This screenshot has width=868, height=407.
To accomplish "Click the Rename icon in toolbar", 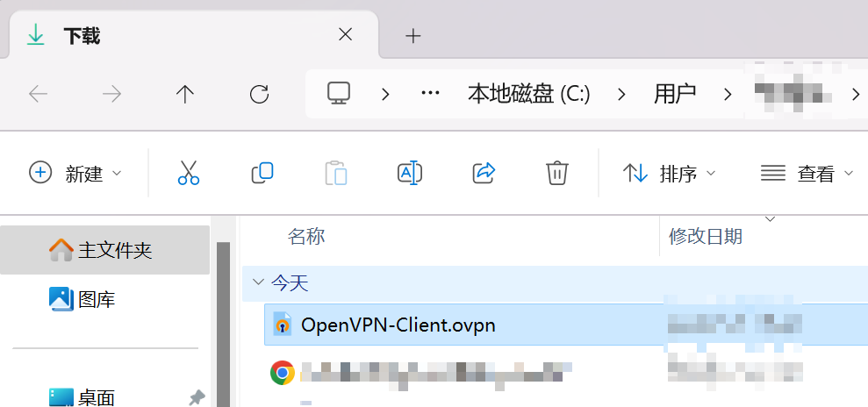I will click(x=410, y=173).
